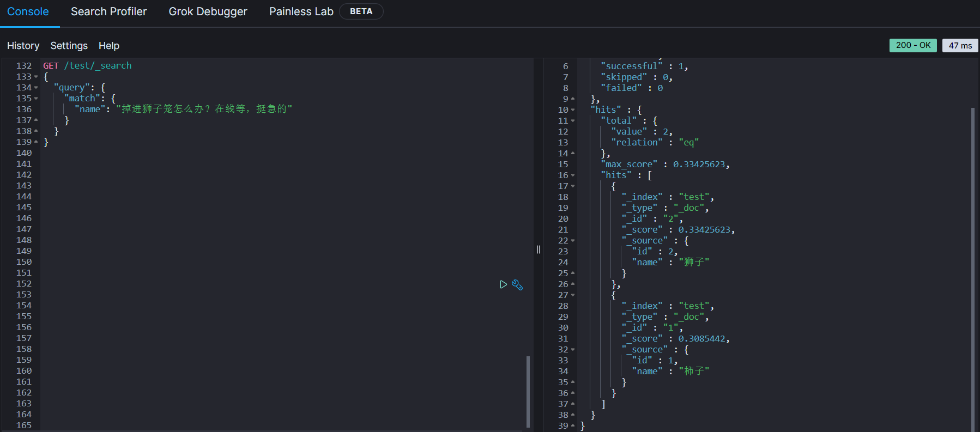Switch to the Search Profiler tab

(x=108, y=11)
